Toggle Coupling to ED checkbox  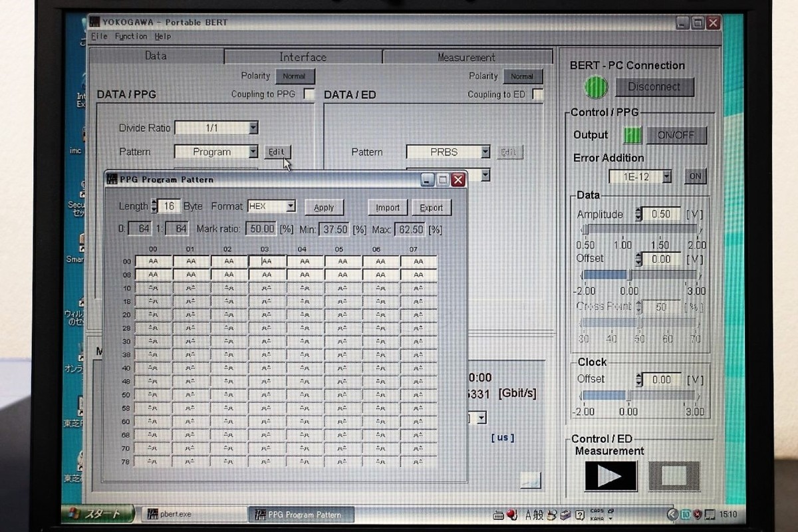pyautogui.click(x=537, y=94)
